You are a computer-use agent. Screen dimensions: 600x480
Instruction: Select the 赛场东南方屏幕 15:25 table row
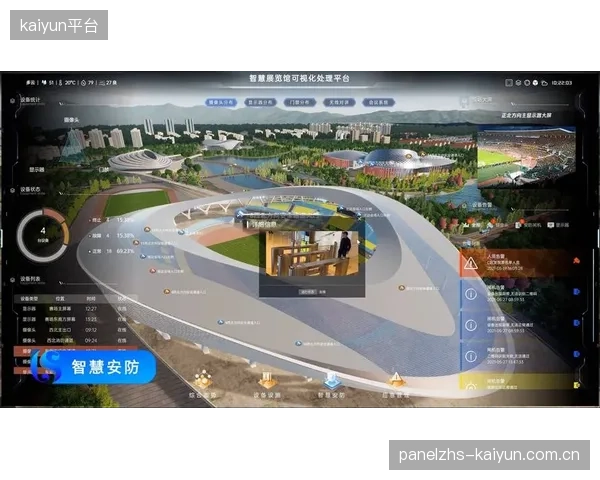click(75, 319)
